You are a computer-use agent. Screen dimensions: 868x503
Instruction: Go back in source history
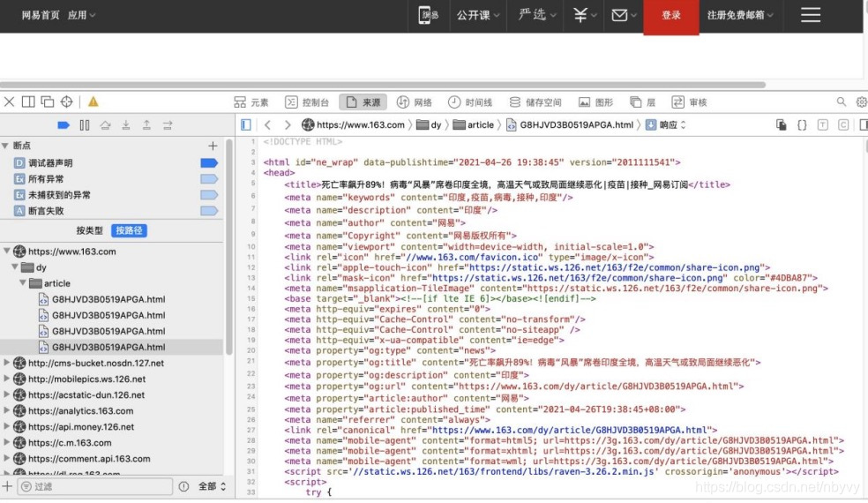[267, 125]
